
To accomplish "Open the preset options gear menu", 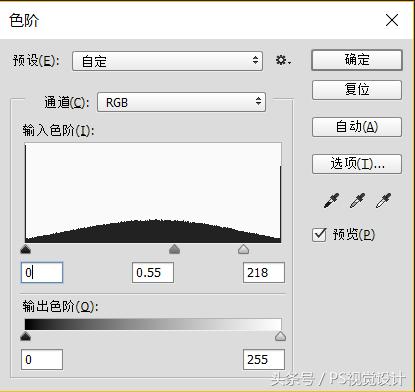I will [283, 61].
